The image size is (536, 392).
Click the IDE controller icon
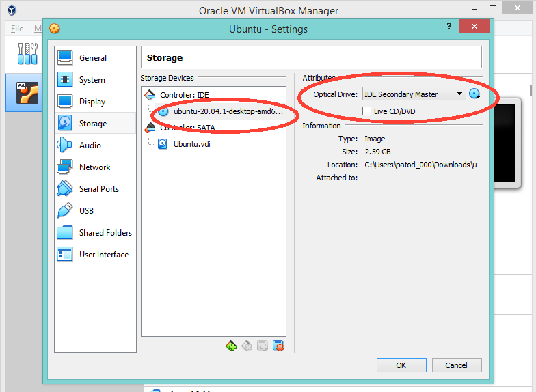click(150, 94)
